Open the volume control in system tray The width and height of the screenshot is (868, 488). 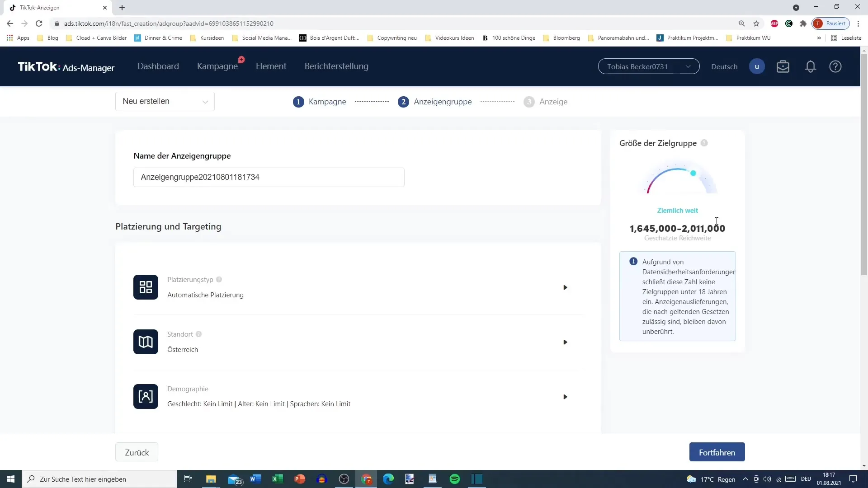(767, 479)
